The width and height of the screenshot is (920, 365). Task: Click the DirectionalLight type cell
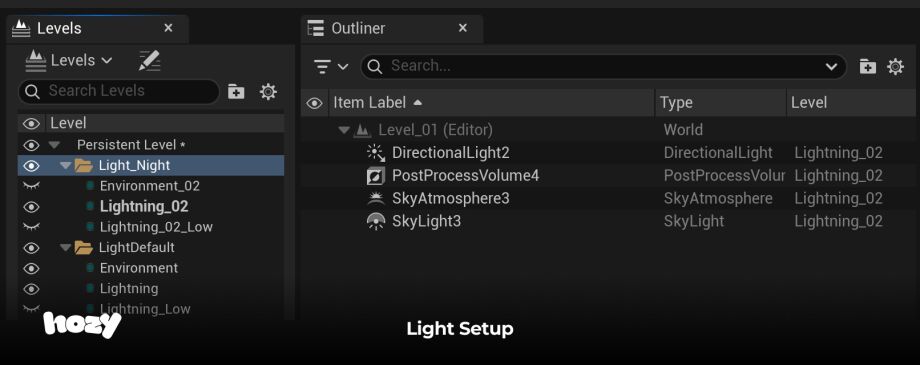click(718, 153)
